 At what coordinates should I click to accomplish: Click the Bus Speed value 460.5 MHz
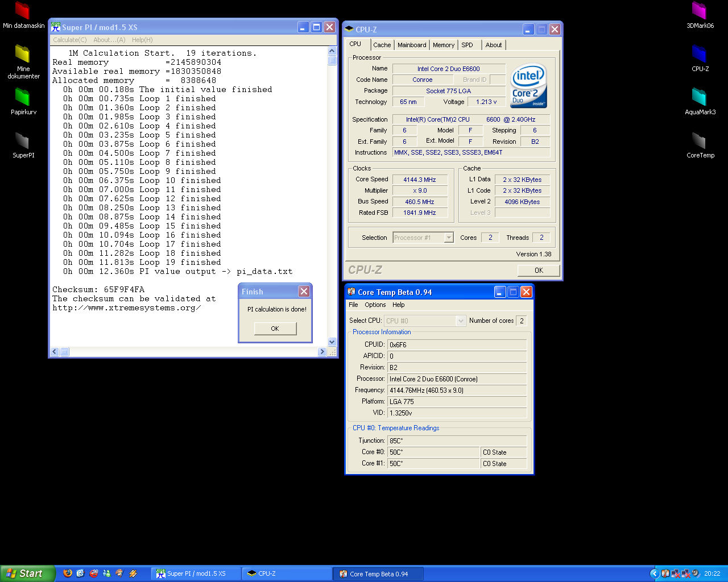point(420,202)
